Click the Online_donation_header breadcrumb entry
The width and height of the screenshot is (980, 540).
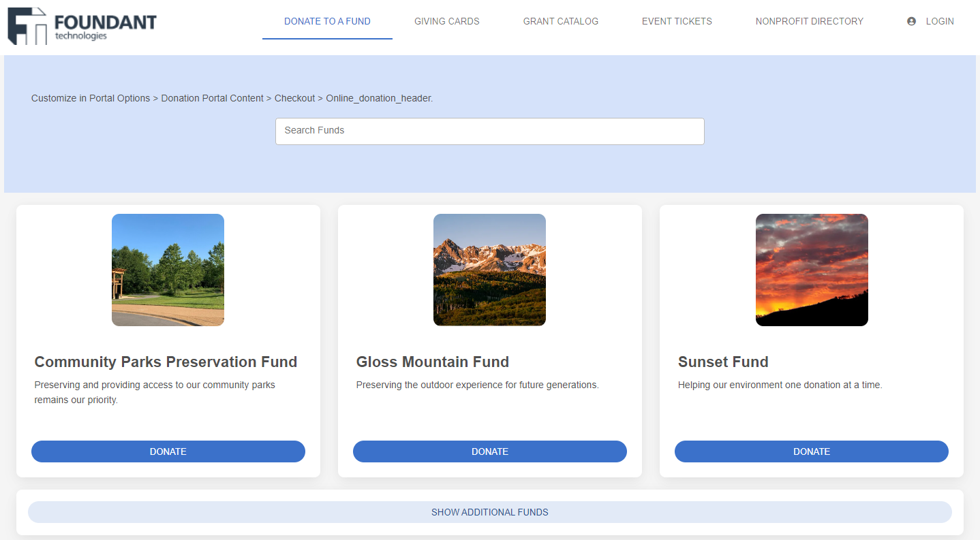pos(378,98)
